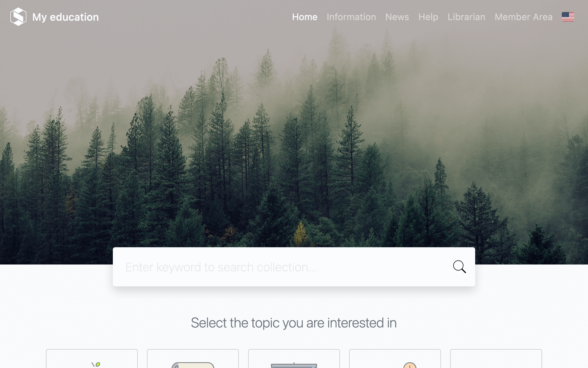Viewport: 588px width, 368px height.
Task: Click the 'Select the topic' heading text
Action: click(x=294, y=323)
